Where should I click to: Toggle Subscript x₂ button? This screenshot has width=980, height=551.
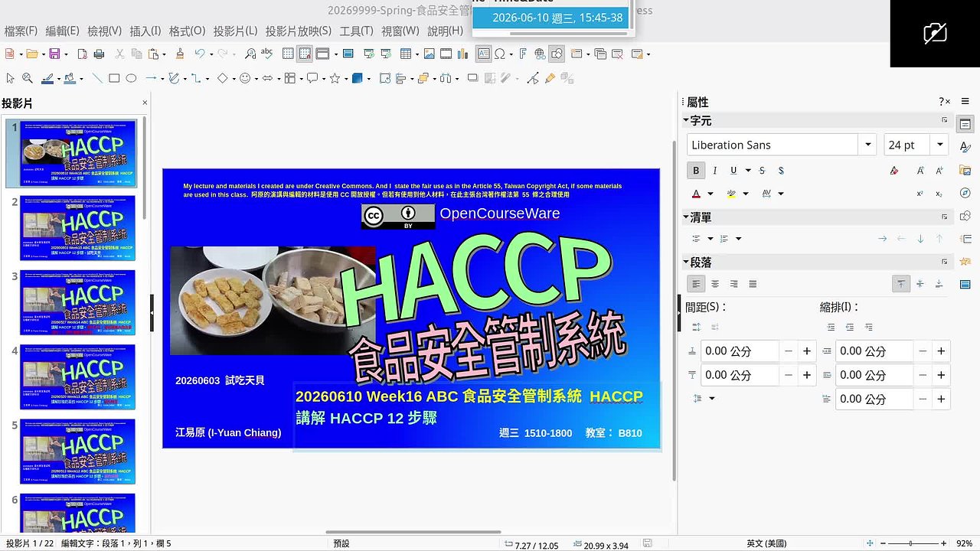[x=939, y=194]
